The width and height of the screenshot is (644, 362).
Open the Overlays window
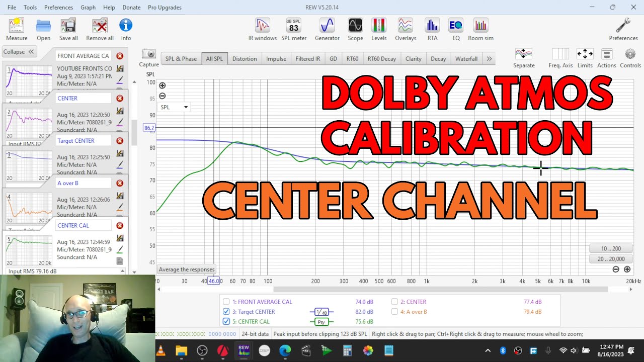tap(406, 29)
